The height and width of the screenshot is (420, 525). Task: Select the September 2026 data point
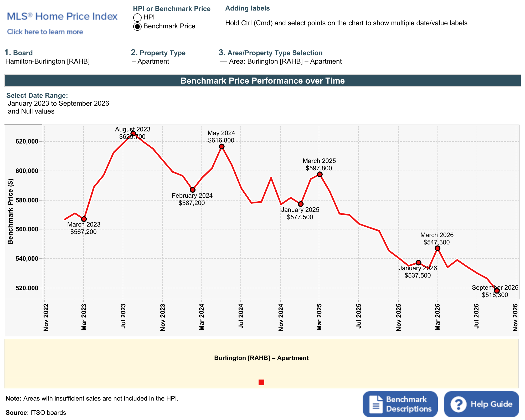pyautogui.click(x=497, y=291)
